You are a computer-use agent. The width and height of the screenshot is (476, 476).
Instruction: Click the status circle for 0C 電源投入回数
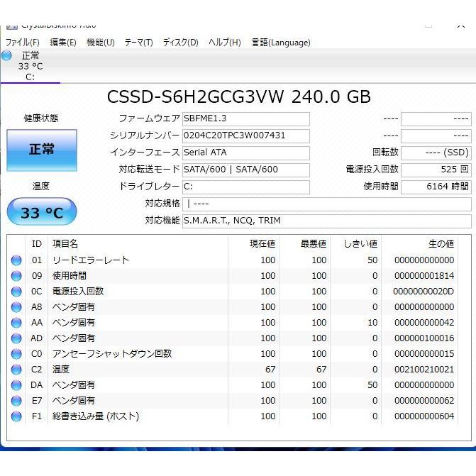(16, 292)
